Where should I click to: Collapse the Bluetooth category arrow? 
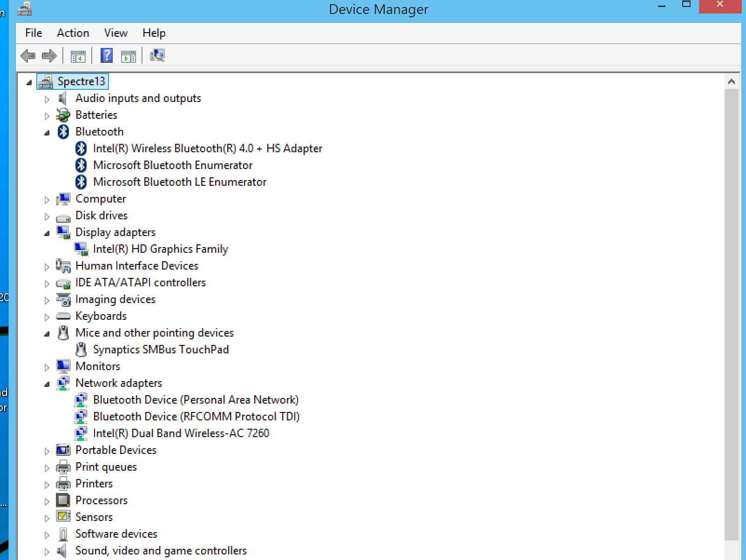point(47,133)
